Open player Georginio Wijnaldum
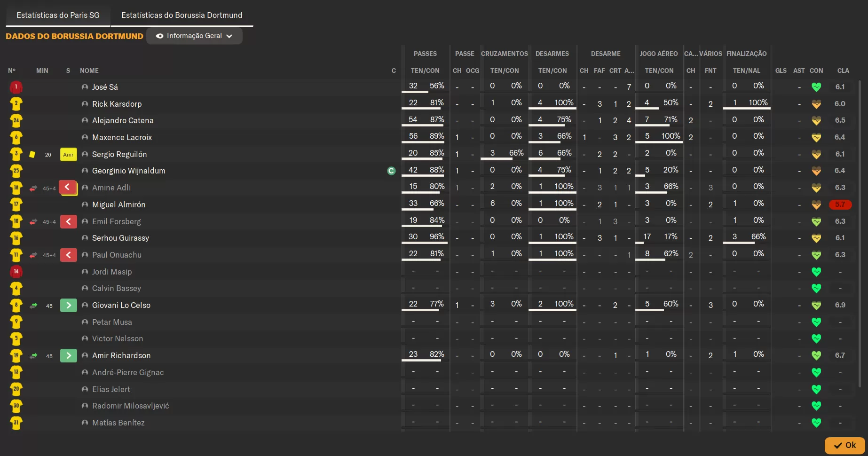Screen dimensions: 868x456 [128, 171]
